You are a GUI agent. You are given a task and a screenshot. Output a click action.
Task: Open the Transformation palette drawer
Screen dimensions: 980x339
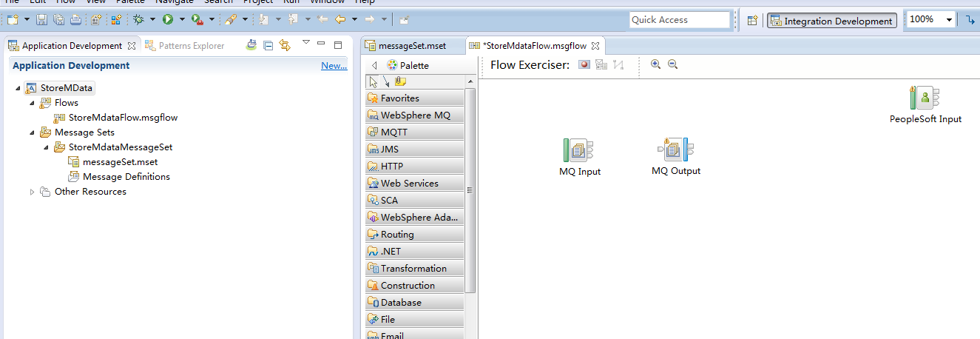tap(414, 269)
